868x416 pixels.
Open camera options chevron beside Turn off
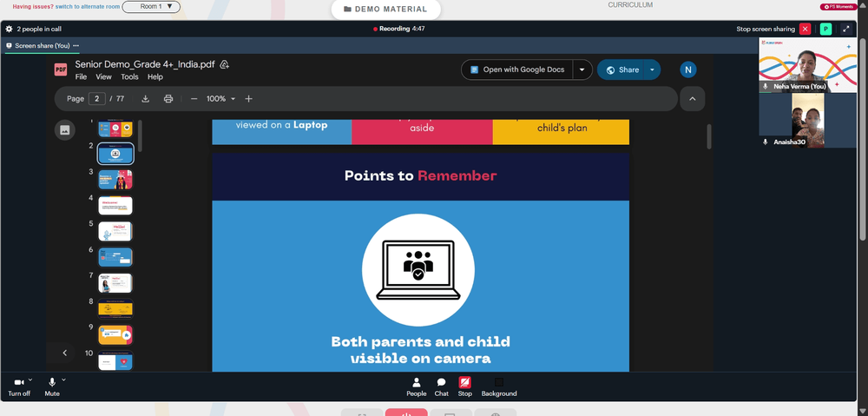[30, 380]
